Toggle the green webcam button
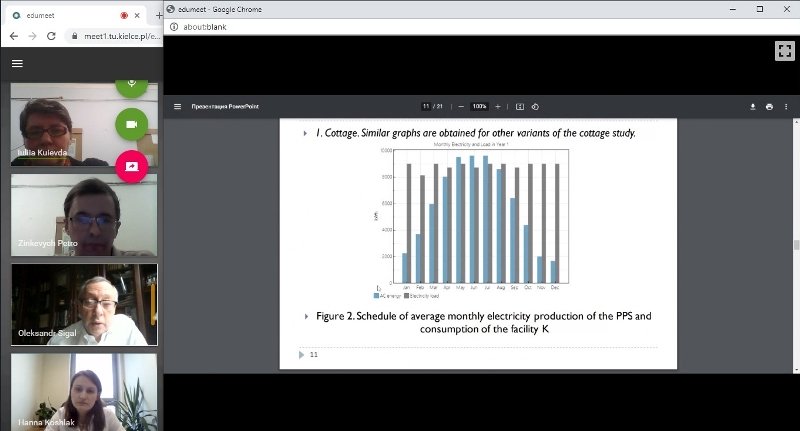Image resolution: width=800 pixels, height=431 pixels. [132, 124]
